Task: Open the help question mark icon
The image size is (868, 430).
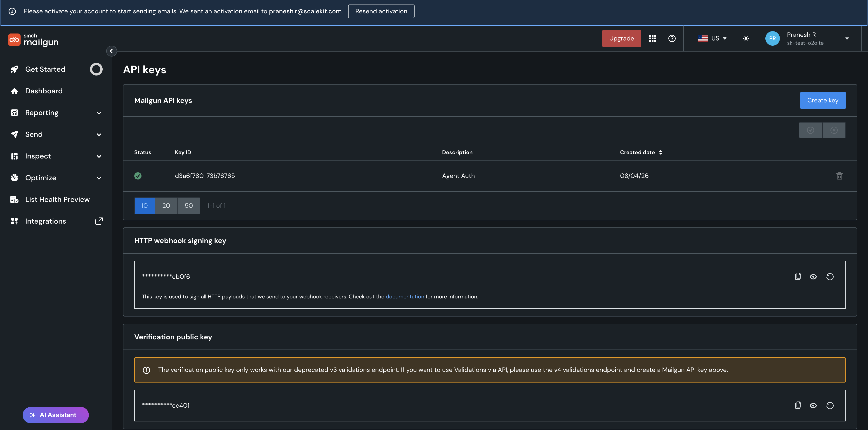Action: click(672, 38)
